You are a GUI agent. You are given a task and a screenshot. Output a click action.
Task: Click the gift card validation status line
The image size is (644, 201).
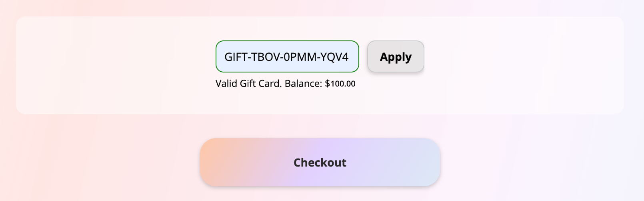click(x=285, y=84)
